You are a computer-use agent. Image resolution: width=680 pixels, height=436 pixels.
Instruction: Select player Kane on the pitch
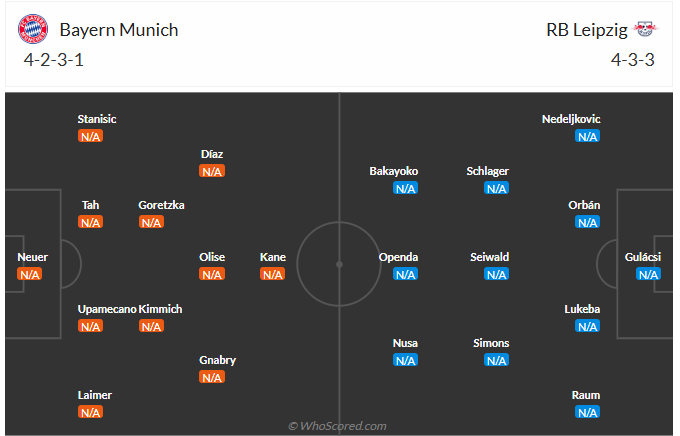click(x=273, y=257)
